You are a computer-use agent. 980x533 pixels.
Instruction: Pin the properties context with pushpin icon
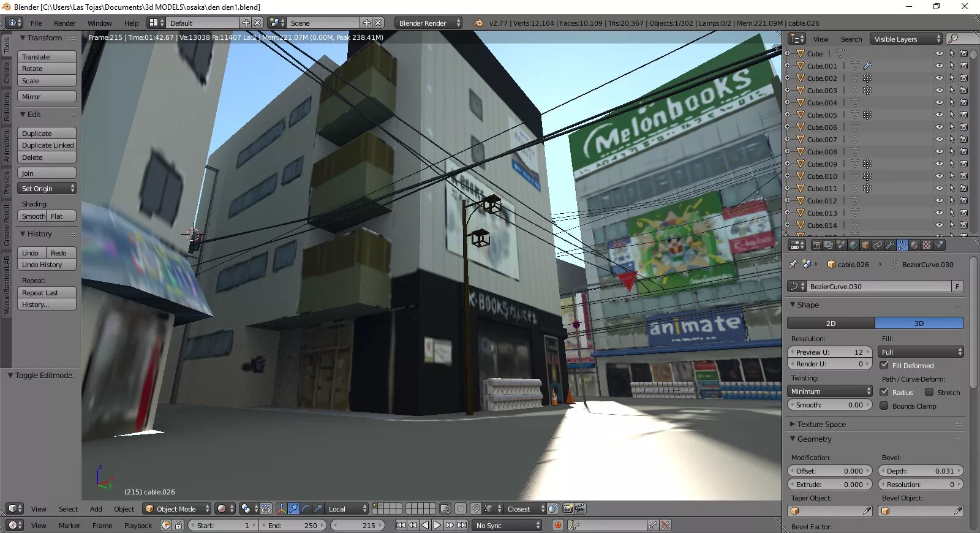tap(793, 264)
